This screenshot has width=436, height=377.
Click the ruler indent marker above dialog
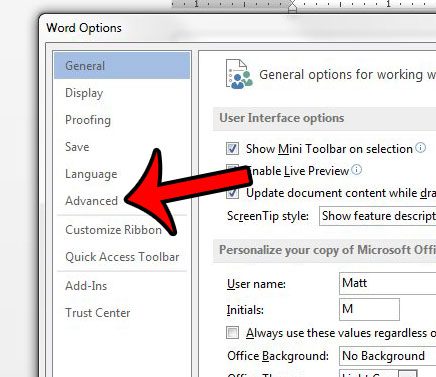(292, 6)
